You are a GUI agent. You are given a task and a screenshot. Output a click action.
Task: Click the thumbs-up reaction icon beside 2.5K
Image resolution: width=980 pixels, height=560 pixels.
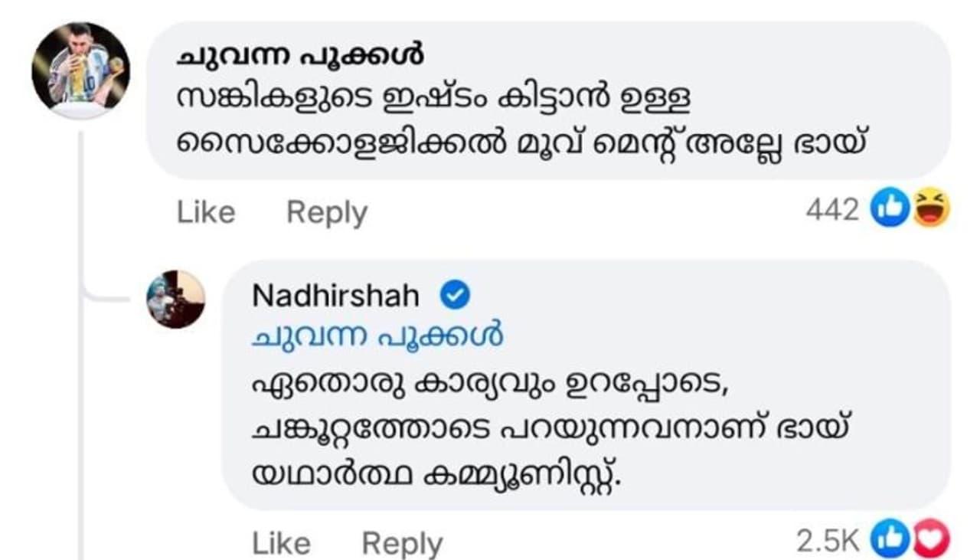(x=889, y=541)
